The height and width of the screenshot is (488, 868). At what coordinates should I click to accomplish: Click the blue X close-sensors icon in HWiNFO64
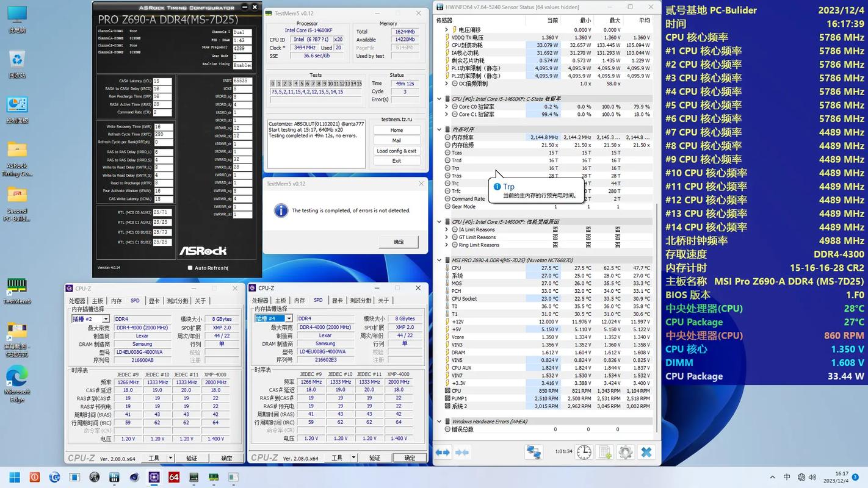click(646, 452)
